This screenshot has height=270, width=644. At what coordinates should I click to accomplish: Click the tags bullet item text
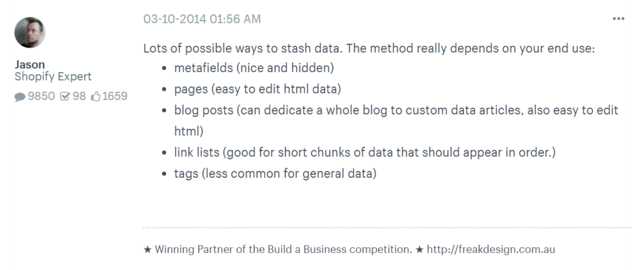tap(275, 173)
